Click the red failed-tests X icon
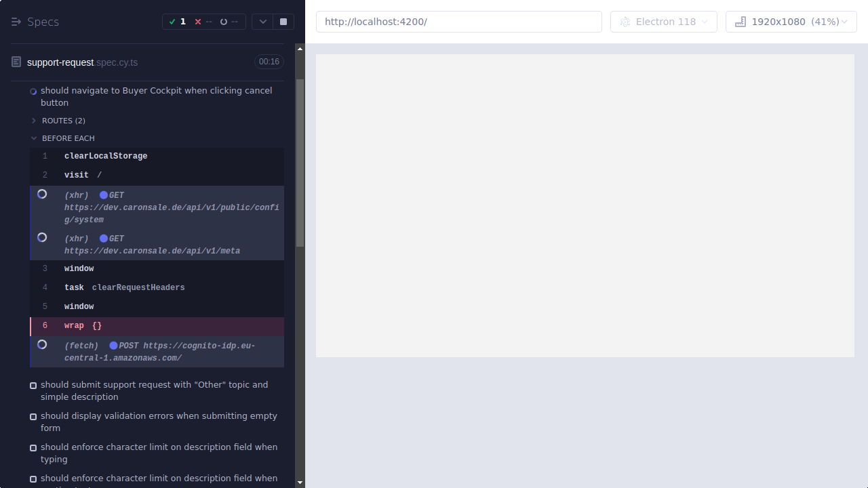This screenshot has width=868, height=488. (198, 21)
